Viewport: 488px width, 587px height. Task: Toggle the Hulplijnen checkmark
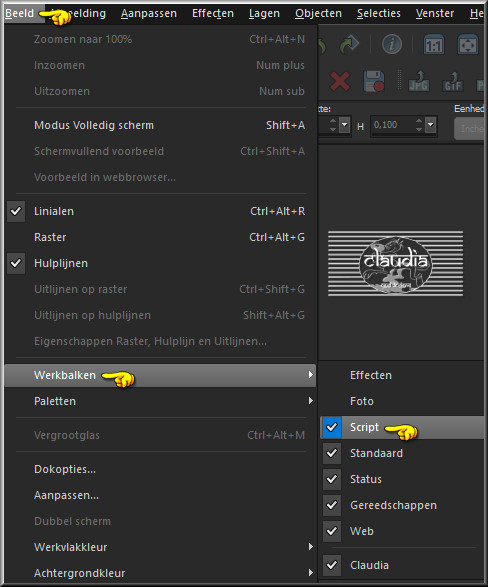[x=16, y=263]
